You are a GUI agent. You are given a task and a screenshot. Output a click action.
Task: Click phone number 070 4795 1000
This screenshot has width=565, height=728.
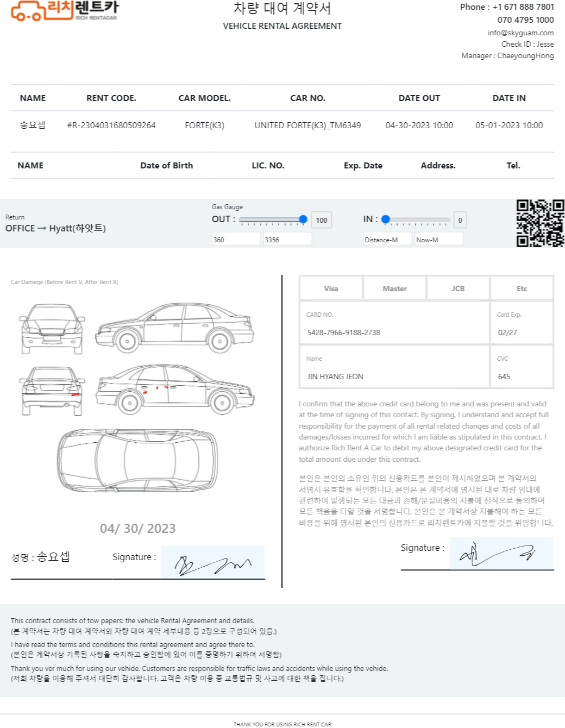[525, 20]
